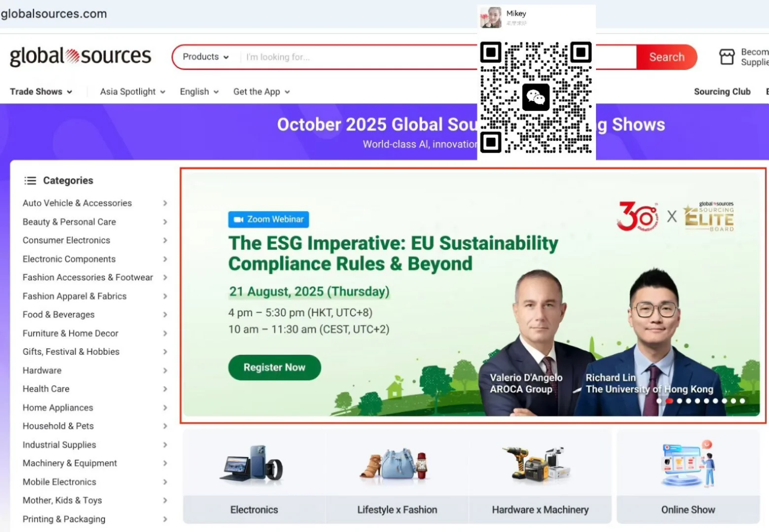Click the Register Now button
The image size is (769, 532).
(275, 367)
